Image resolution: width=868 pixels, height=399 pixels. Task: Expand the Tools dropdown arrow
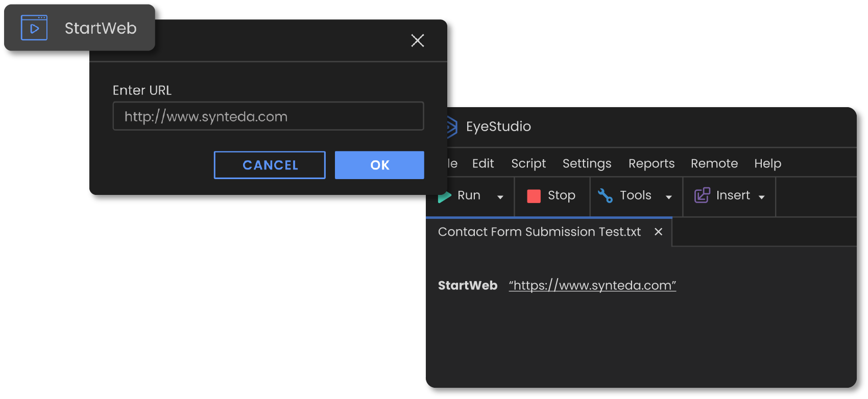click(x=669, y=197)
